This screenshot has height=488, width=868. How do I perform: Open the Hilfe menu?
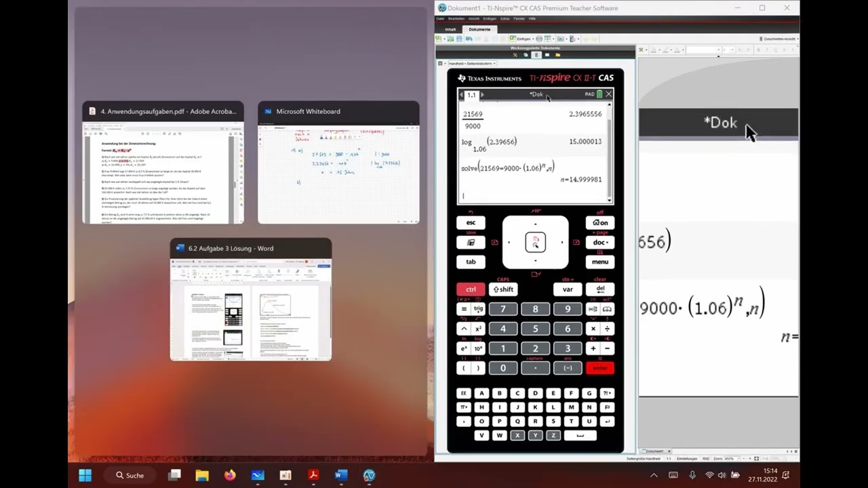tap(532, 19)
